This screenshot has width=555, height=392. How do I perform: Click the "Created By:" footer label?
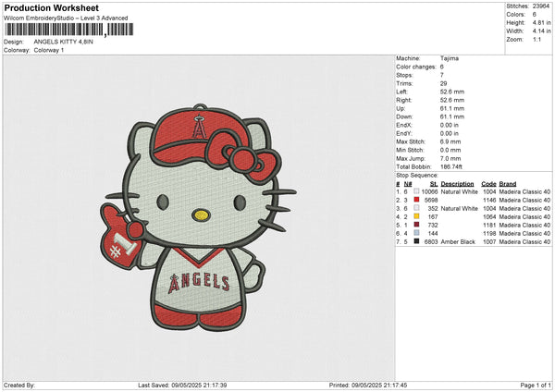point(19,385)
